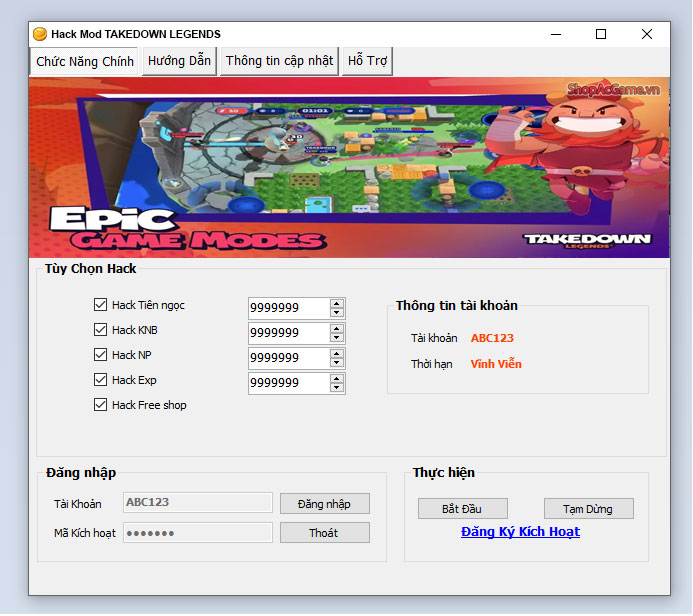Close the Hack Mod TAKEDOWN LEGENDS window
The image size is (693, 616).
click(647, 34)
